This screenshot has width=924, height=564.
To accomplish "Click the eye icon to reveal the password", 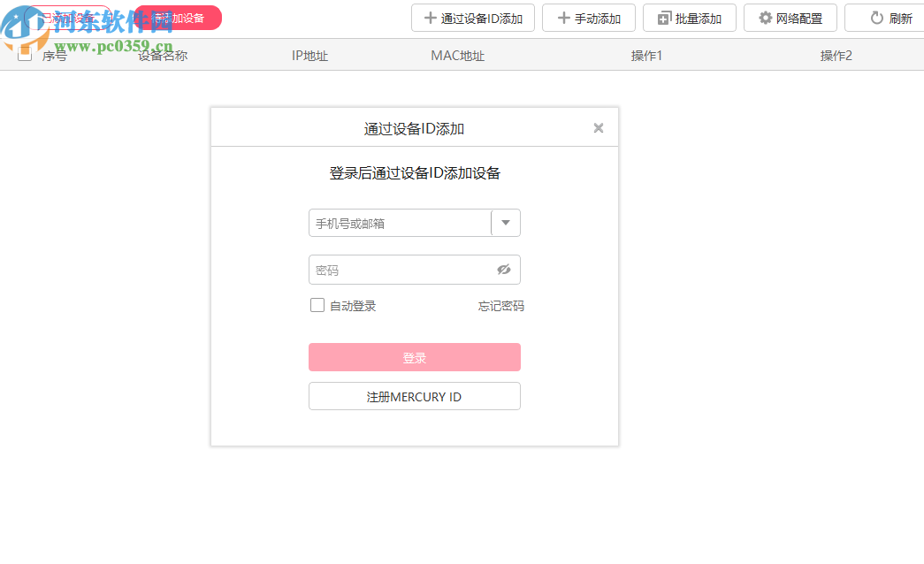I will point(504,270).
